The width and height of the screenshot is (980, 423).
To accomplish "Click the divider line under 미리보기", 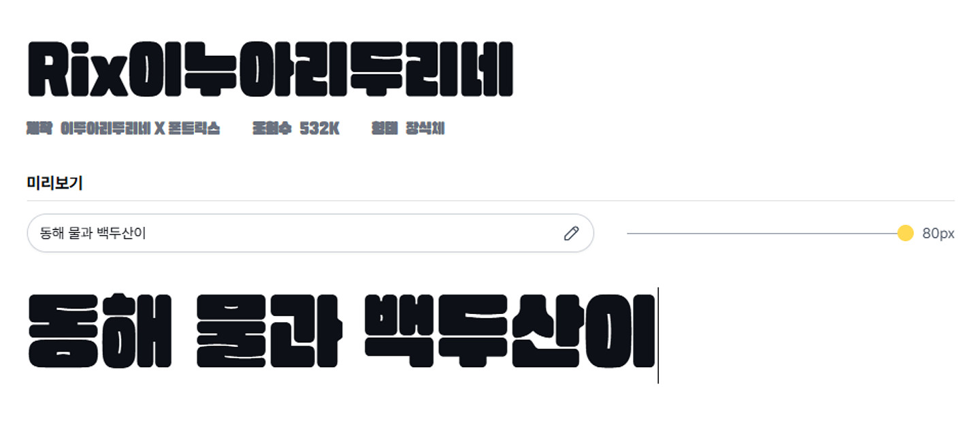I will coord(491,201).
